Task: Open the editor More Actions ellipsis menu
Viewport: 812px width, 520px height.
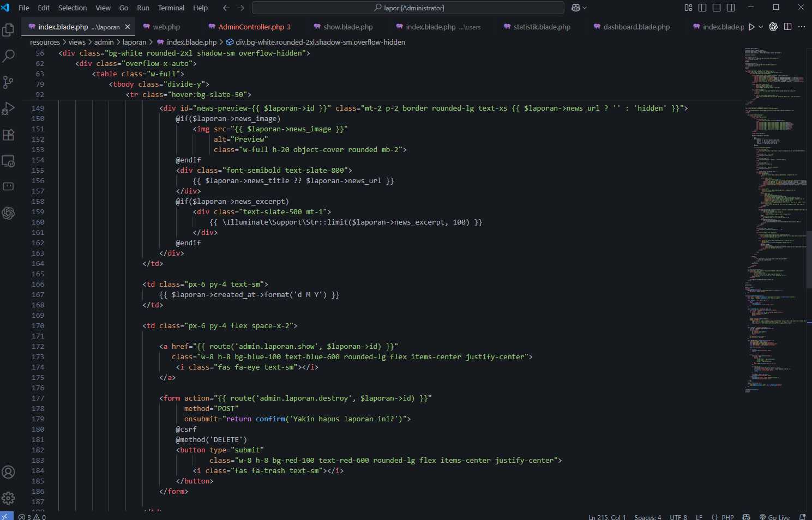Action: (x=801, y=27)
